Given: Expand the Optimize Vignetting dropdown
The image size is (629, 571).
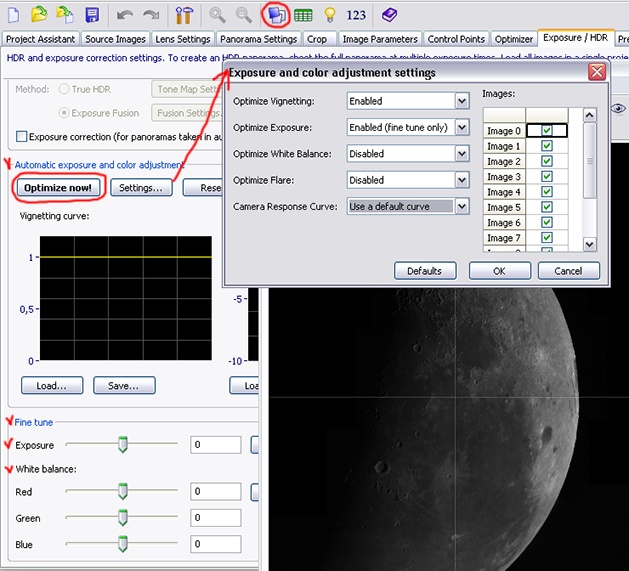Looking at the screenshot, I should [x=461, y=101].
